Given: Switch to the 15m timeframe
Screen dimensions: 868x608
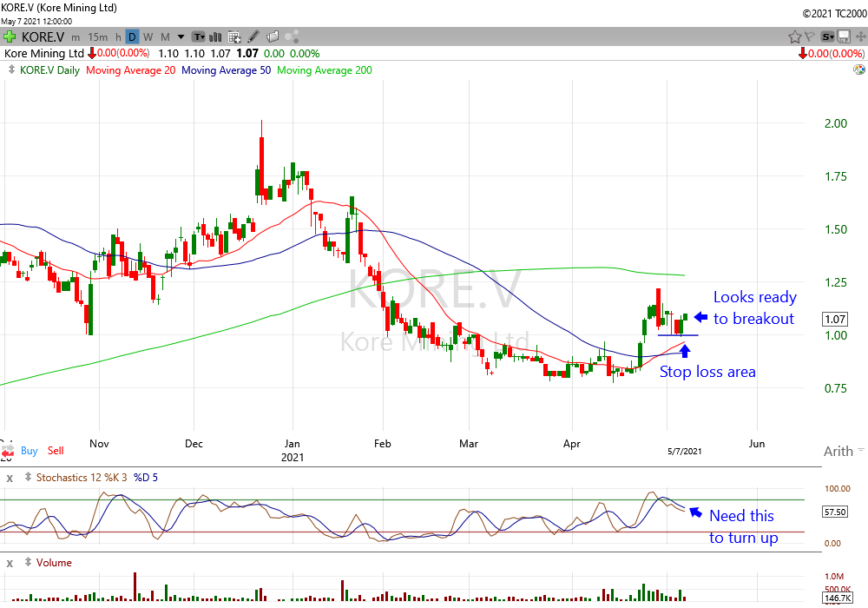Looking at the screenshot, I should 98,37.
